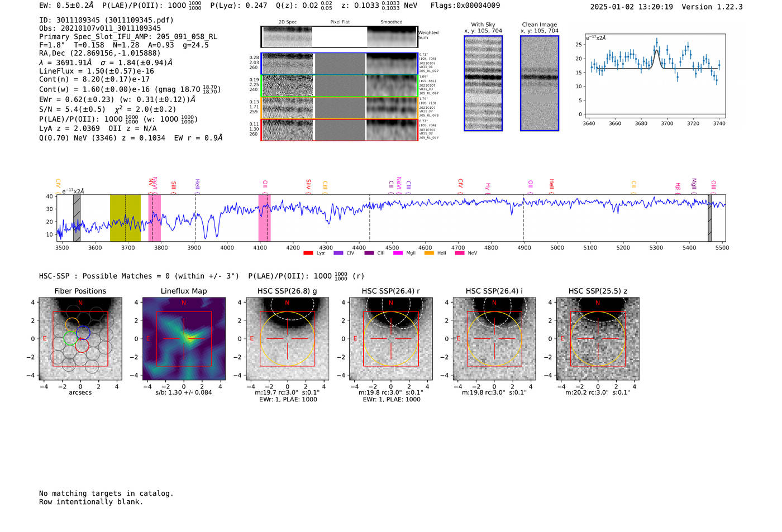Click 'Row intentionally blank.' text
The image size is (782, 532).
click(91, 502)
